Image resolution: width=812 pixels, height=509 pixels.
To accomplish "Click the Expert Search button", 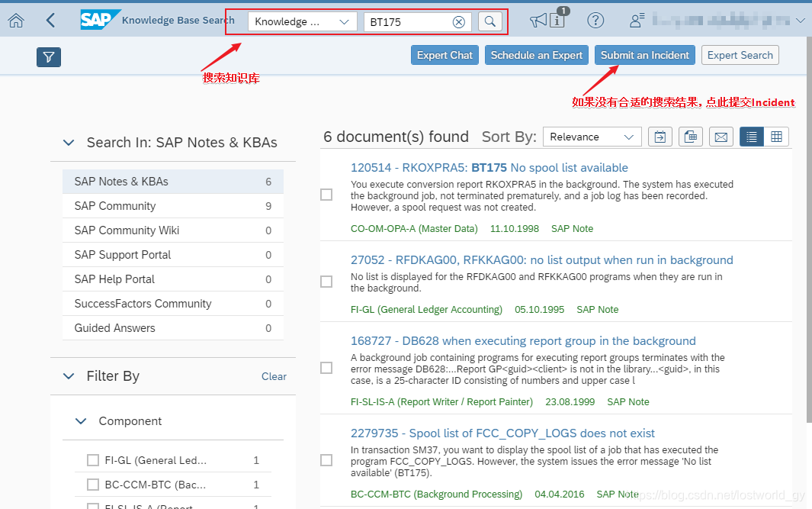I will coord(740,55).
